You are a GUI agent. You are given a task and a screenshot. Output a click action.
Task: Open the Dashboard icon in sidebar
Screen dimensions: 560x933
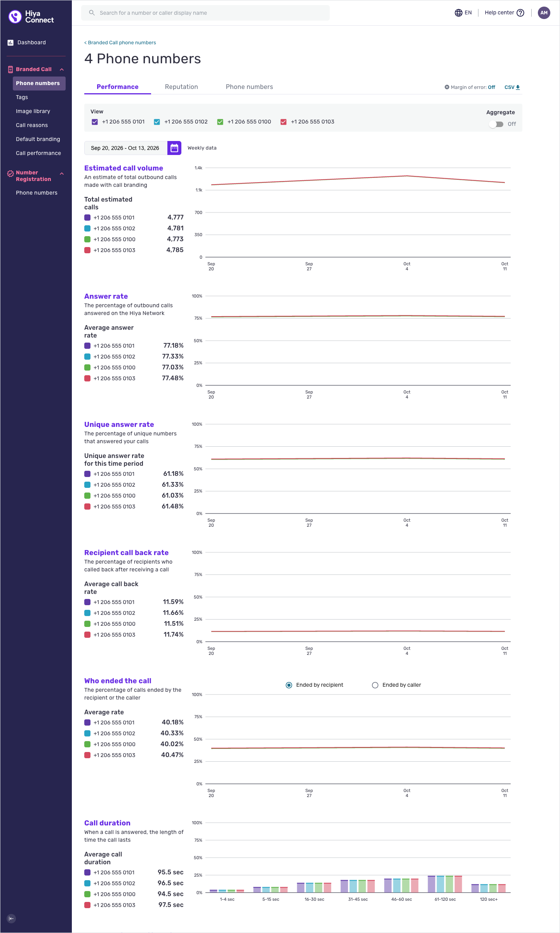[x=10, y=43]
